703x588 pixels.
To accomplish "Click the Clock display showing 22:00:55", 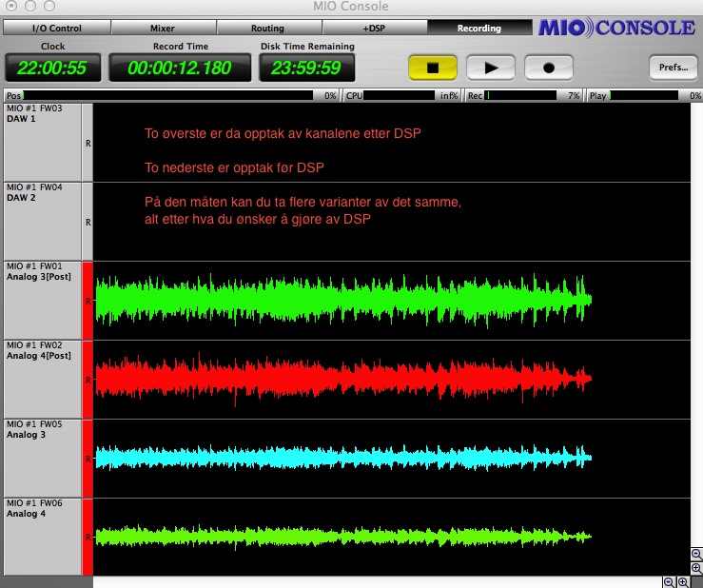I will [53, 68].
